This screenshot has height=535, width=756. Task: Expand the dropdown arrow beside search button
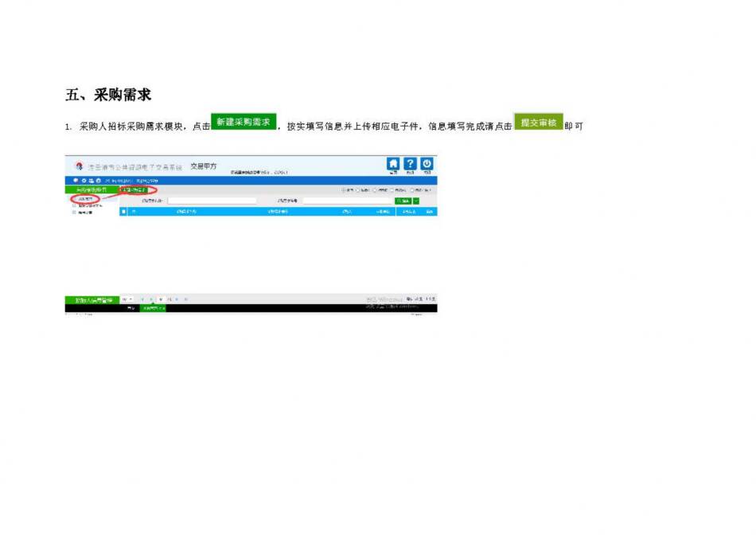(416, 201)
